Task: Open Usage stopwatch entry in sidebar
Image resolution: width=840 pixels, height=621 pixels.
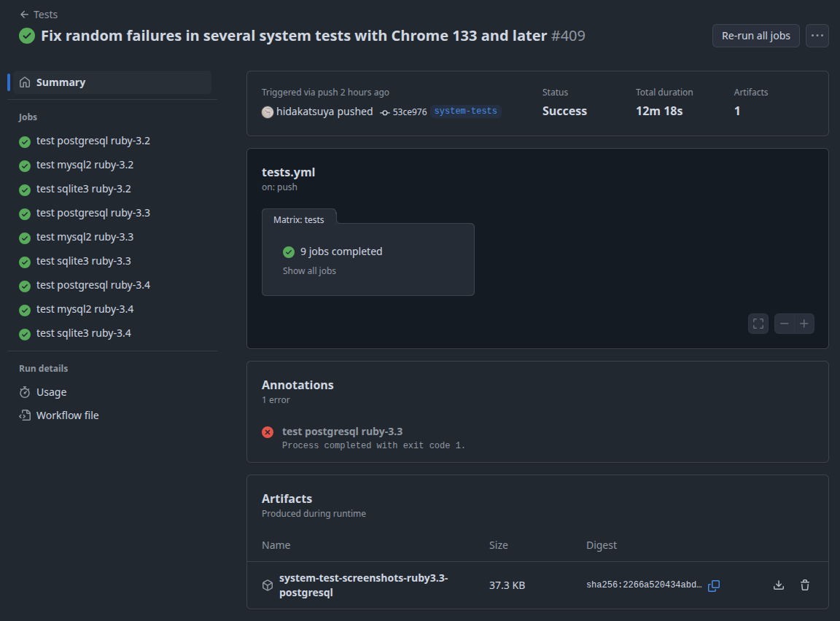Action: [x=51, y=392]
